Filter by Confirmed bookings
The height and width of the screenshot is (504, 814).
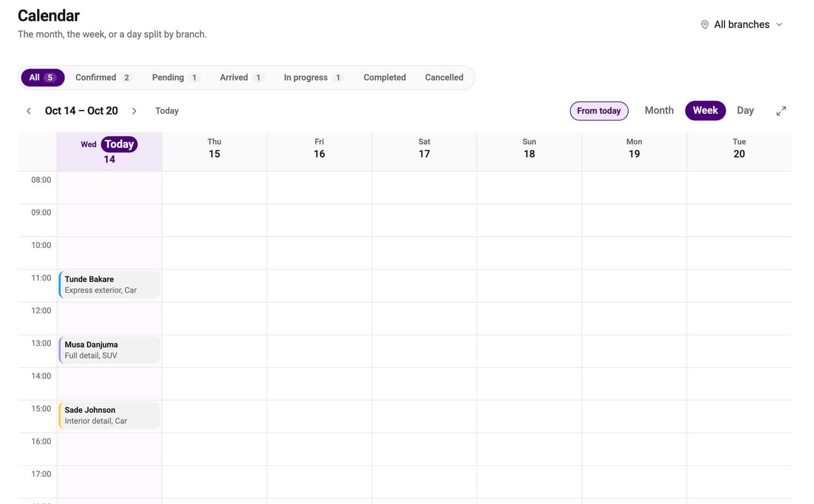103,77
